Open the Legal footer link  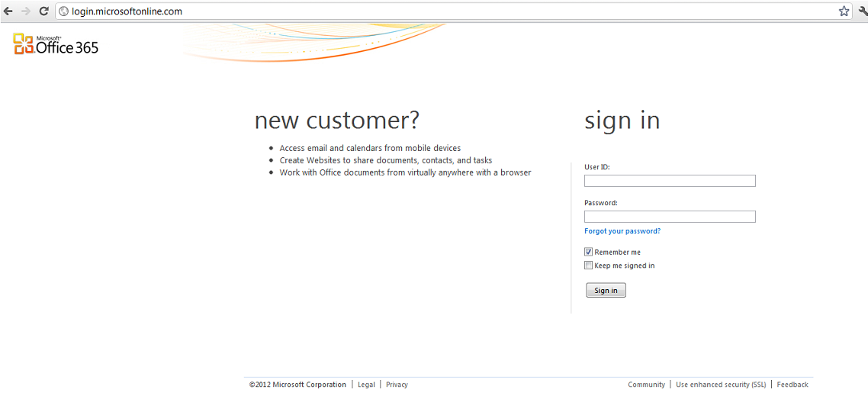coord(366,385)
